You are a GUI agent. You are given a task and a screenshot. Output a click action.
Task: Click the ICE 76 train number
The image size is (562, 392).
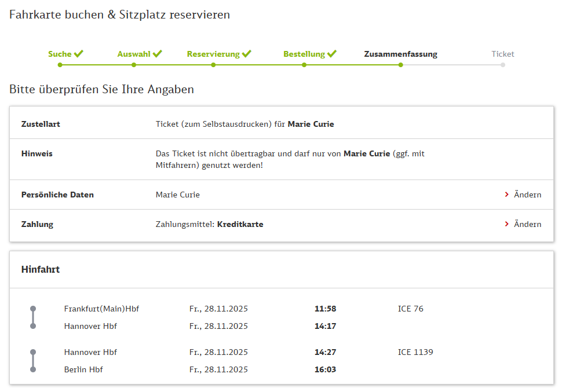410,309
